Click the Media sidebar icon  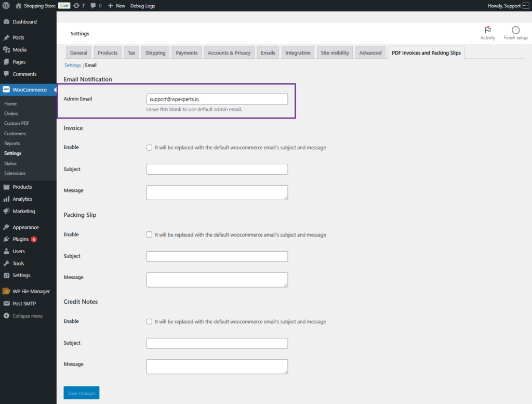tap(6, 49)
